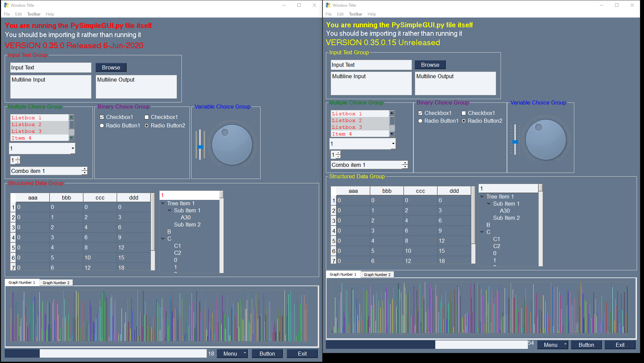Collapse Tree Item 1 in left window tree
The image size is (644, 363).
[163, 203]
